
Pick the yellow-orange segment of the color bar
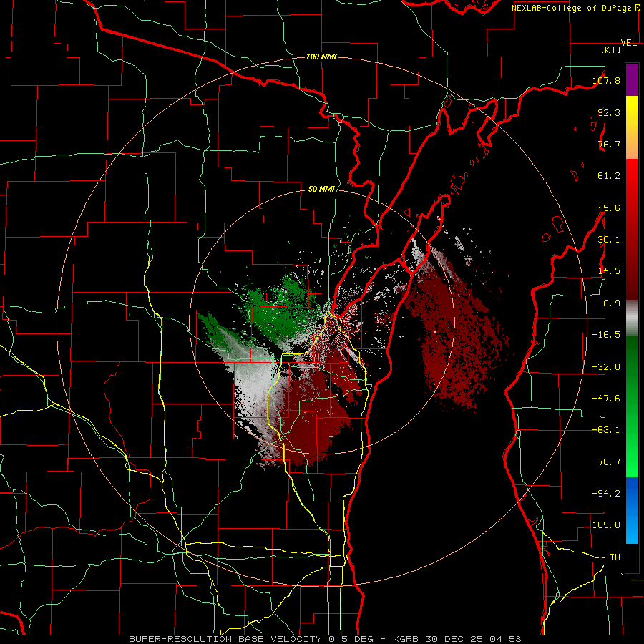632,127
